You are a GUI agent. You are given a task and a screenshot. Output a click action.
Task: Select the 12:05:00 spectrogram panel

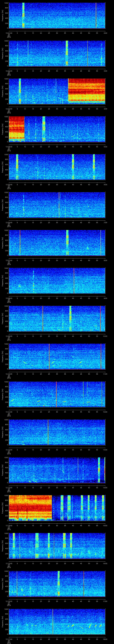pos(57,167)
